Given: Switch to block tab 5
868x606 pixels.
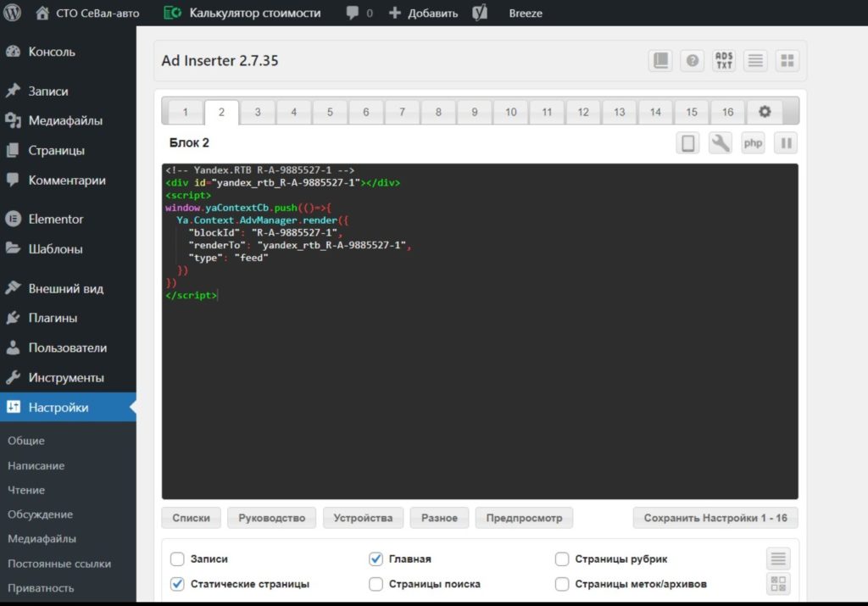Looking at the screenshot, I should pyautogui.click(x=330, y=113).
